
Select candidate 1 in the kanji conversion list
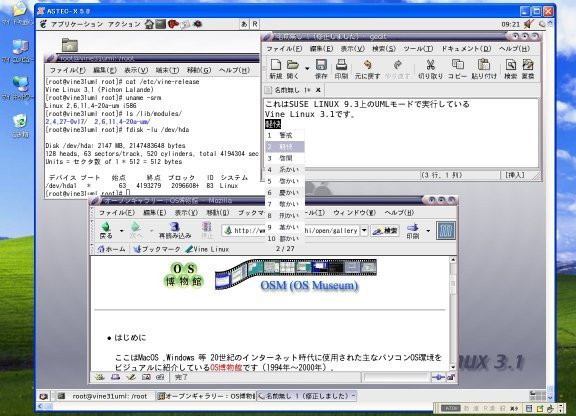tap(285, 135)
